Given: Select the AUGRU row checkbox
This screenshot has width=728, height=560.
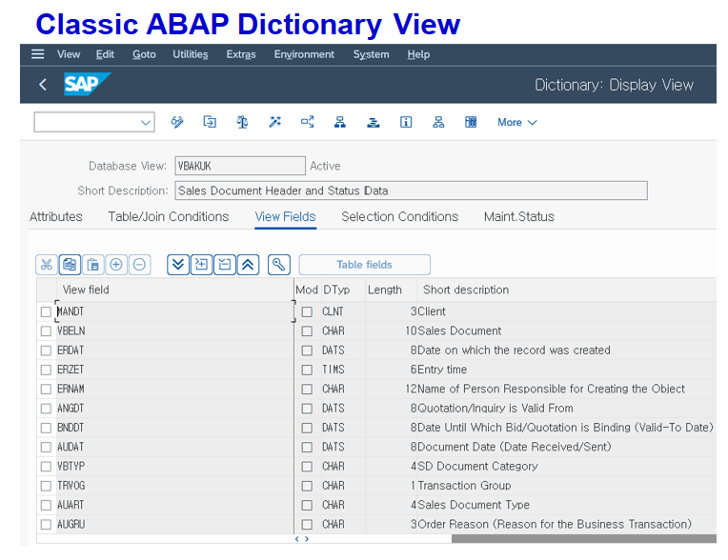Looking at the screenshot, I should coord(46,524).
